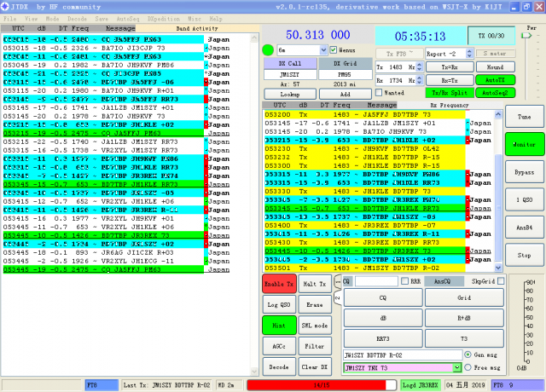Open the AutoSeq menu
The height and width of the screenshot is (392, 546).
click(128, 19)
